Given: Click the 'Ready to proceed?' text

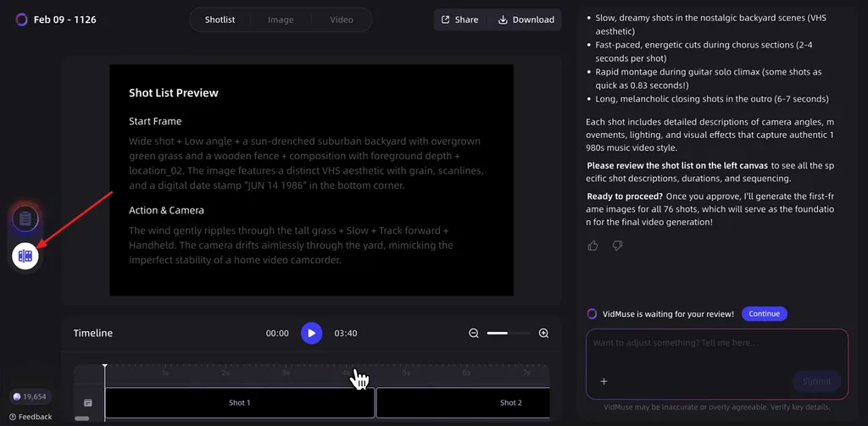Looking at the screenshot, I should click(x=626, y=196).
